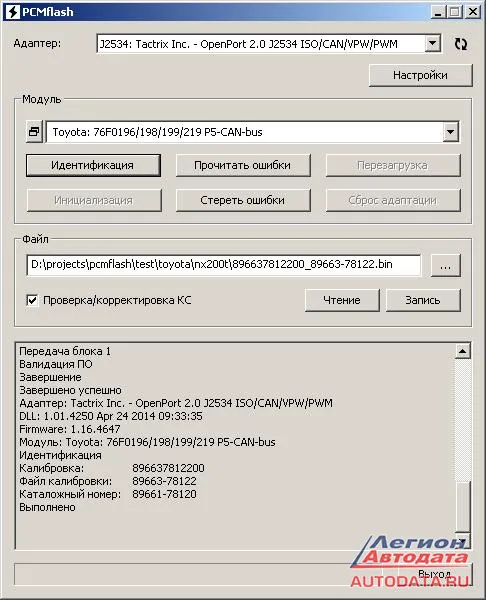This screenshot has height=600, width=486.
Task: Expand the Toyota module dropdown
Action: point(450,132)
